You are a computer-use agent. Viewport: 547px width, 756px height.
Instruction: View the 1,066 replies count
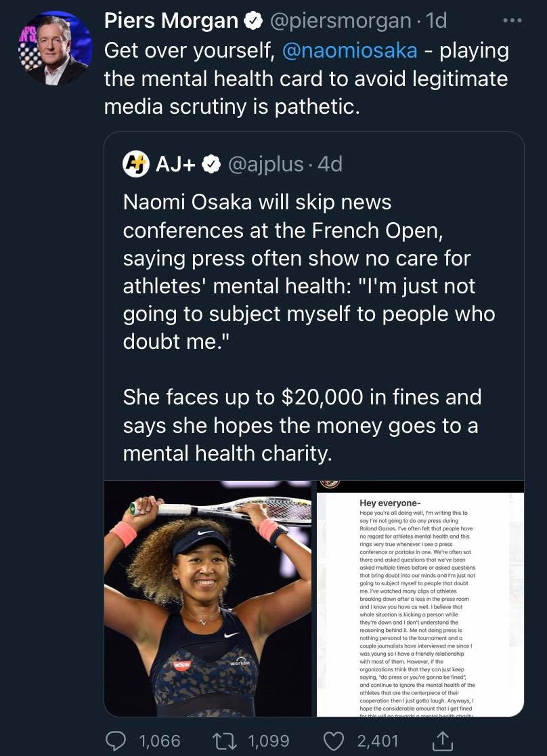coord(160,741)
